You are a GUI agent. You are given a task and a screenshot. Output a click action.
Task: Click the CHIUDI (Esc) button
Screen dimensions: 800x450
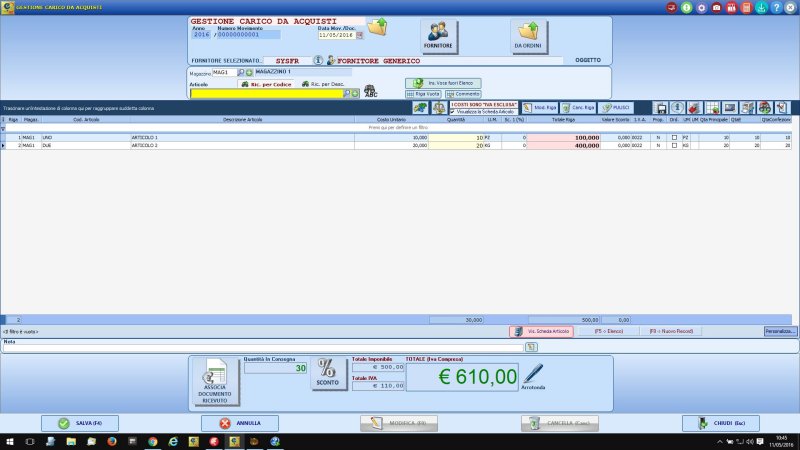(721, 423)
